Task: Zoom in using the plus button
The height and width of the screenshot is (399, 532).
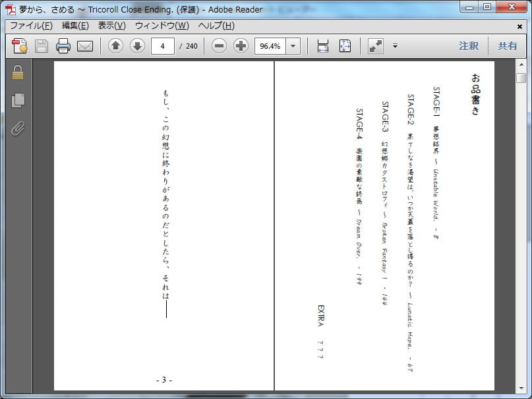Action: pos(241,46)
